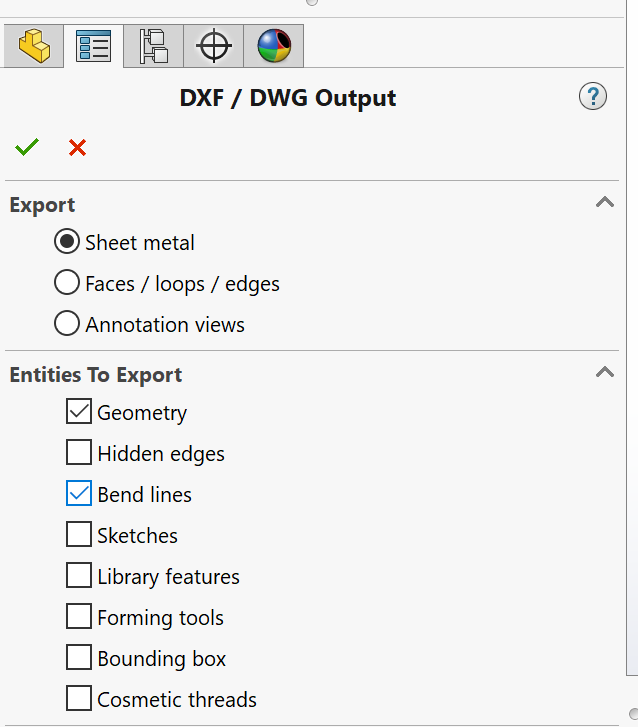Collapse the Export section
Viewport: 638px width, 727px height.
pyautogui.click(x=604, y=203)
